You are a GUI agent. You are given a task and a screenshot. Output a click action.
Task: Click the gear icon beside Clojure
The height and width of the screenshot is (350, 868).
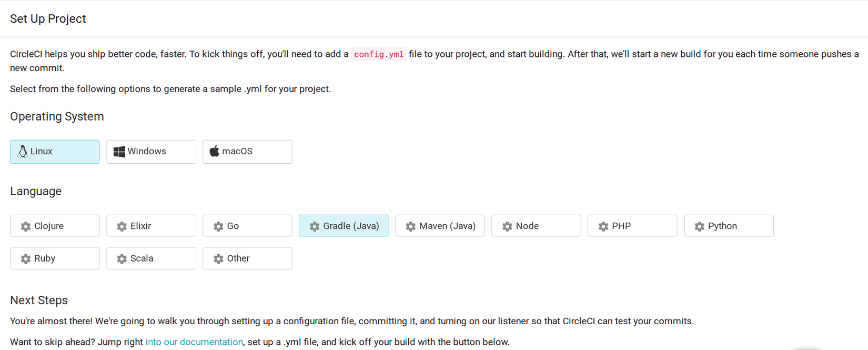point(25,226)
